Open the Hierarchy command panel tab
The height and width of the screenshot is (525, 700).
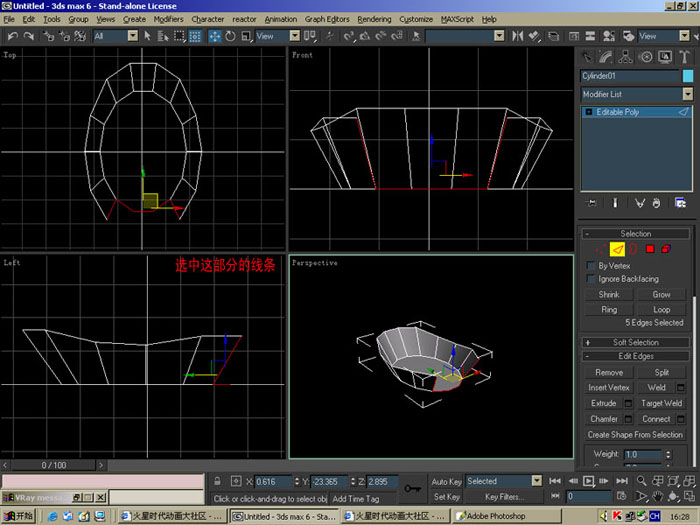(625, 57)
